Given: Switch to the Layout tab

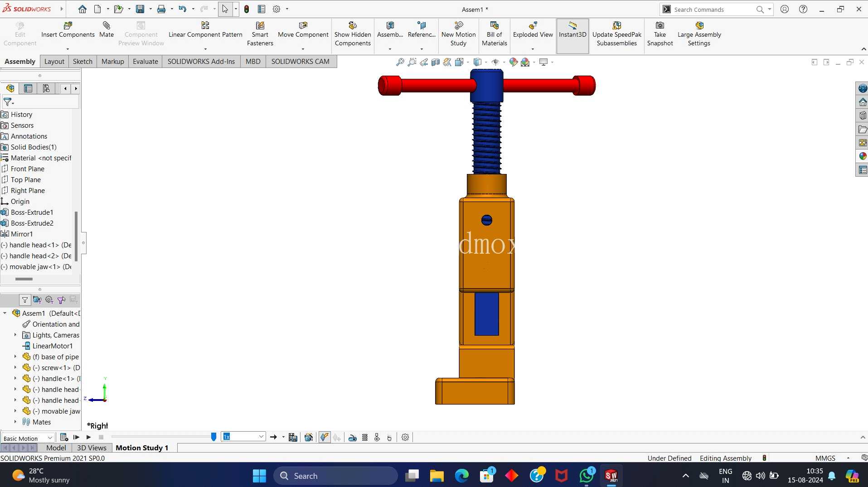Looking at the screenshot, I should [x=54, y=62].
